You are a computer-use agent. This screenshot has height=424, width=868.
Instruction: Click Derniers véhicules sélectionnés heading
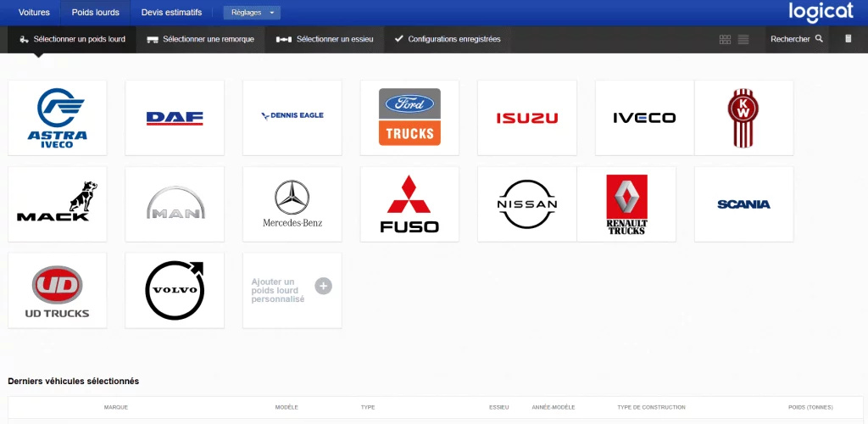tap(74, 382)
